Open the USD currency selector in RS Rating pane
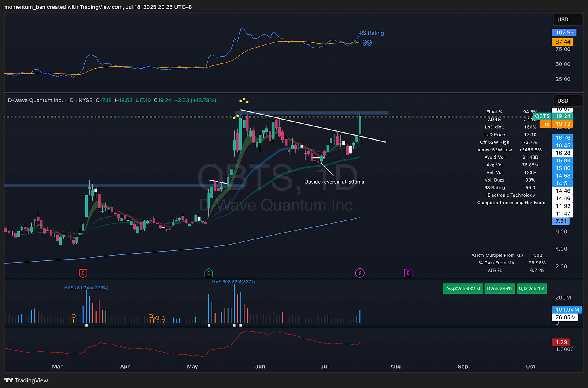 click(x=567, y=19)
